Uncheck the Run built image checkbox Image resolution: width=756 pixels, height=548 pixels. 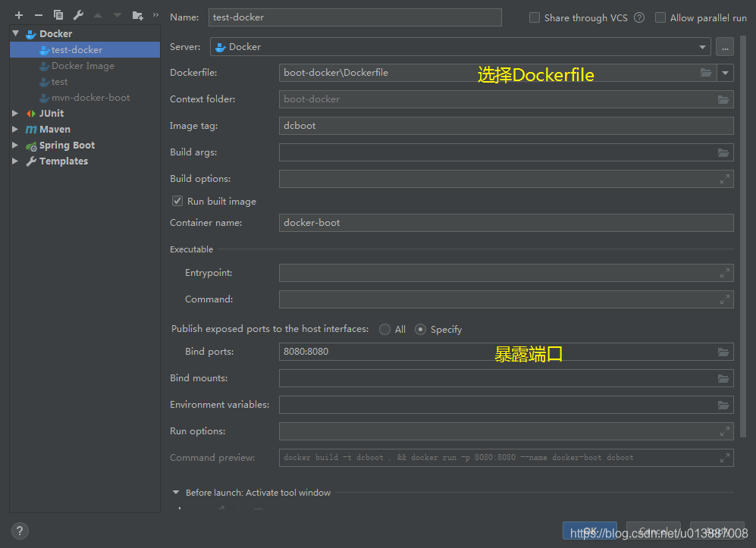(x=177, y=201)
